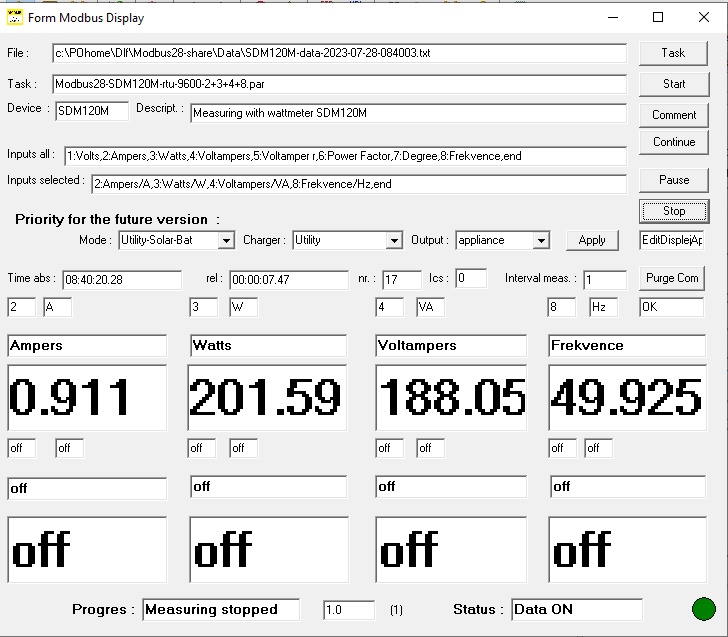Click the channel number field 8
728x637 pixels.
(x=562, y=307)
